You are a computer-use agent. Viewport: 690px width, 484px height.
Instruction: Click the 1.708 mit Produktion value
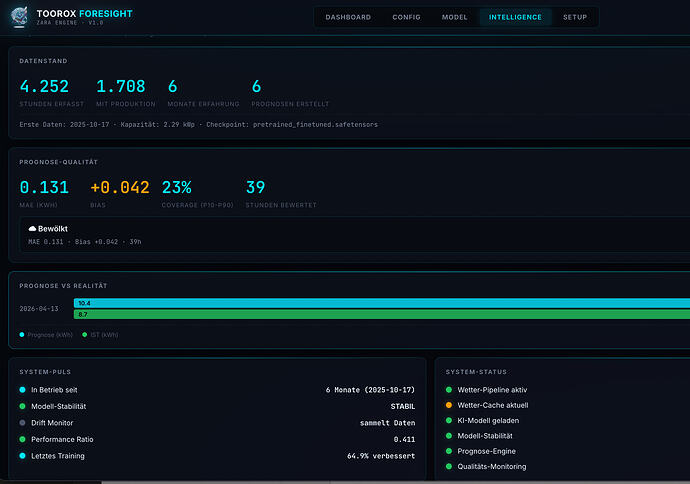tap(121, 86)
